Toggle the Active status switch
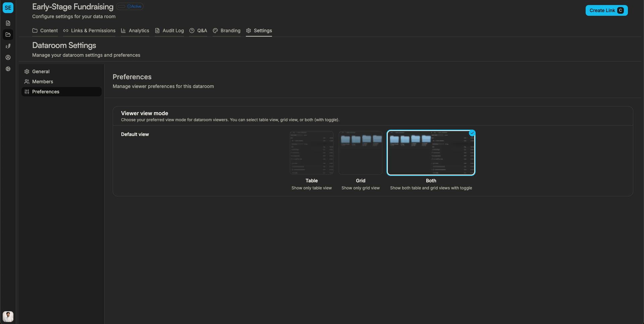644x324 pixels. 122,6
